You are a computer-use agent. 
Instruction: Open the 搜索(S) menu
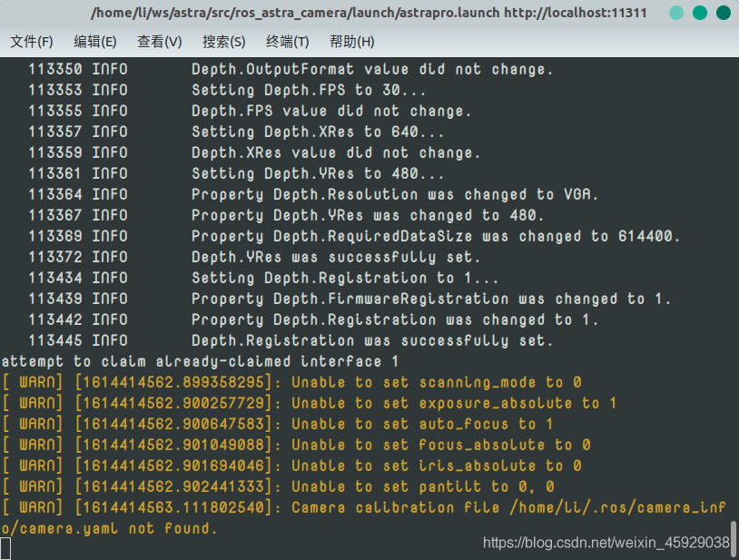pyautogui.click(x=224, y=42)
